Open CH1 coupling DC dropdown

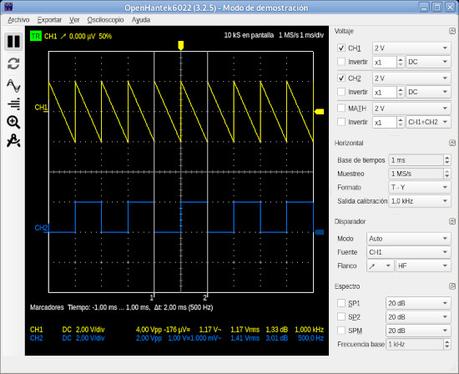tap(428, 62)
